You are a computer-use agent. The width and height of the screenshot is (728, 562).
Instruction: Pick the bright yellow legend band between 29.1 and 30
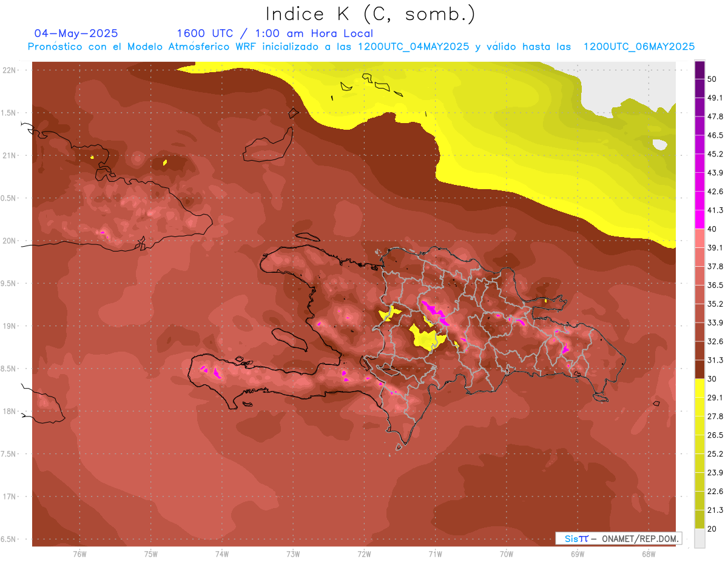[699, 388]
